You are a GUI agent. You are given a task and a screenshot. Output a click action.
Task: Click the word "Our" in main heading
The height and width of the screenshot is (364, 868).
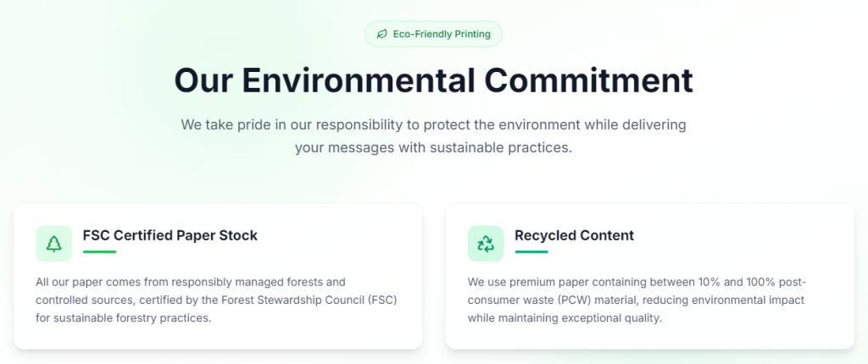203,80
